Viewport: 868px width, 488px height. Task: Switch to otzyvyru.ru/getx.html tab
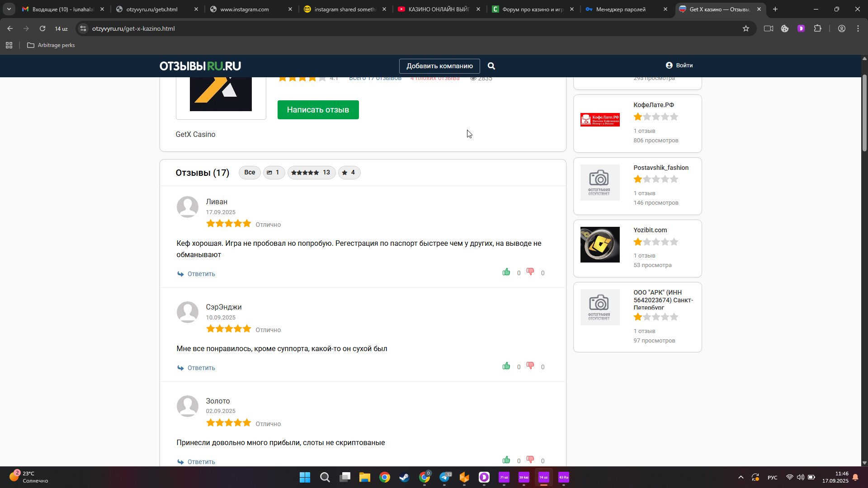(156, 9)
